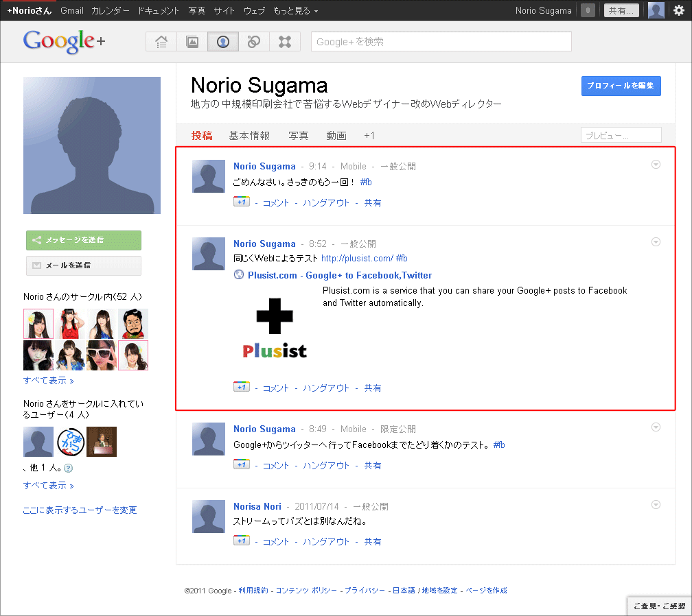Switch to the 写真 profile tab

point(299,135)
